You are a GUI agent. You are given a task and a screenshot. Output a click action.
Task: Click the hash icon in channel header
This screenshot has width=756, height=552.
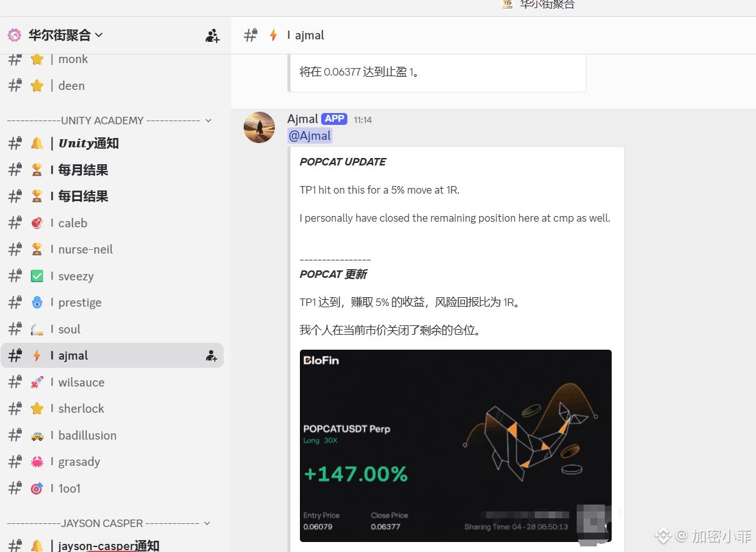251,35
